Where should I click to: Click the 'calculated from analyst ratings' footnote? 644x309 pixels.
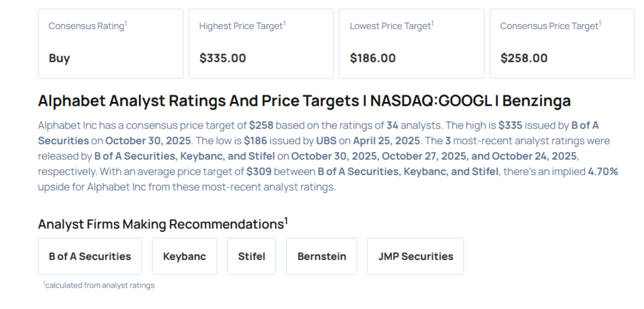click(x=99, y=285)
